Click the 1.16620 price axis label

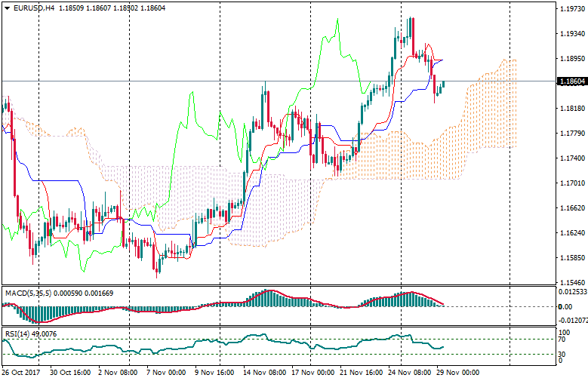pos(571,207)
